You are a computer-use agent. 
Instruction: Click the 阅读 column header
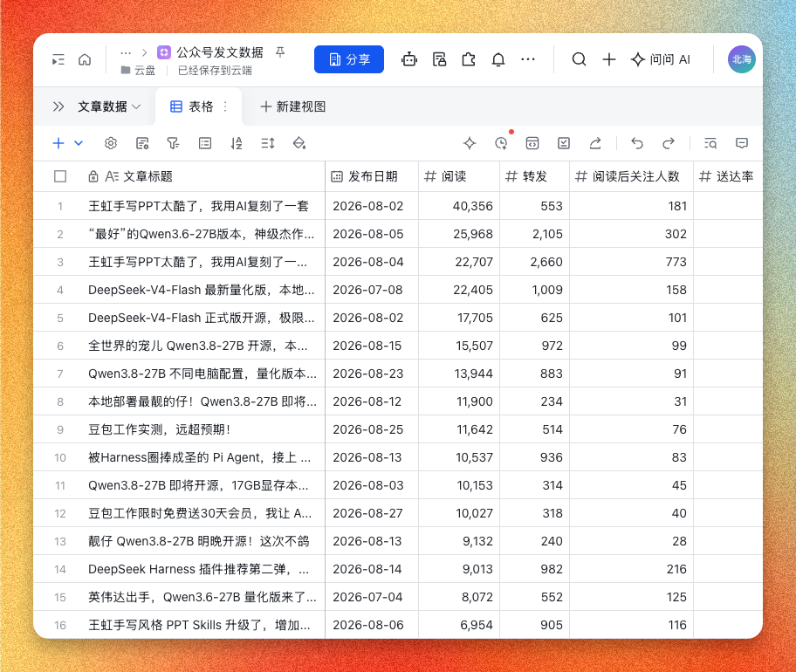[x=459, y=176]
